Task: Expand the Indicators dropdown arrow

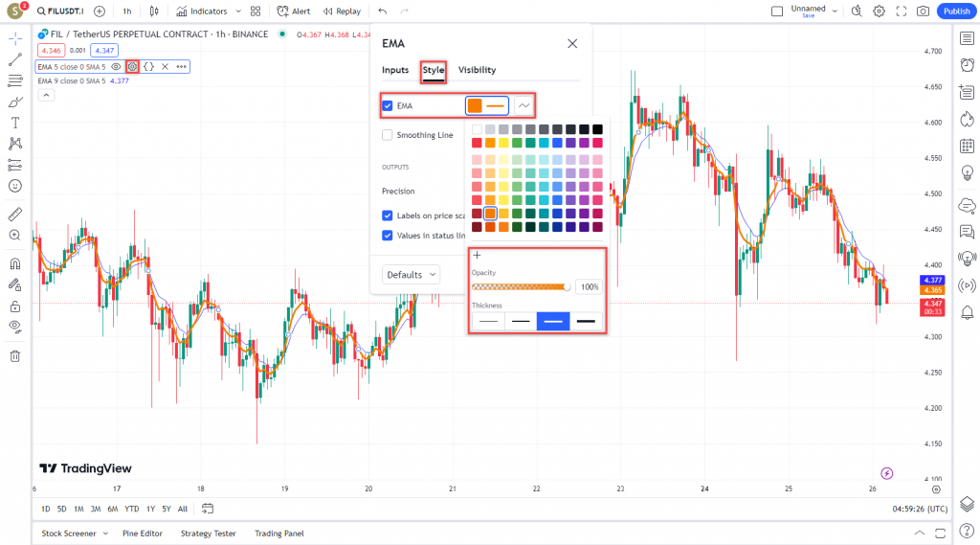Action: [238, 11]
